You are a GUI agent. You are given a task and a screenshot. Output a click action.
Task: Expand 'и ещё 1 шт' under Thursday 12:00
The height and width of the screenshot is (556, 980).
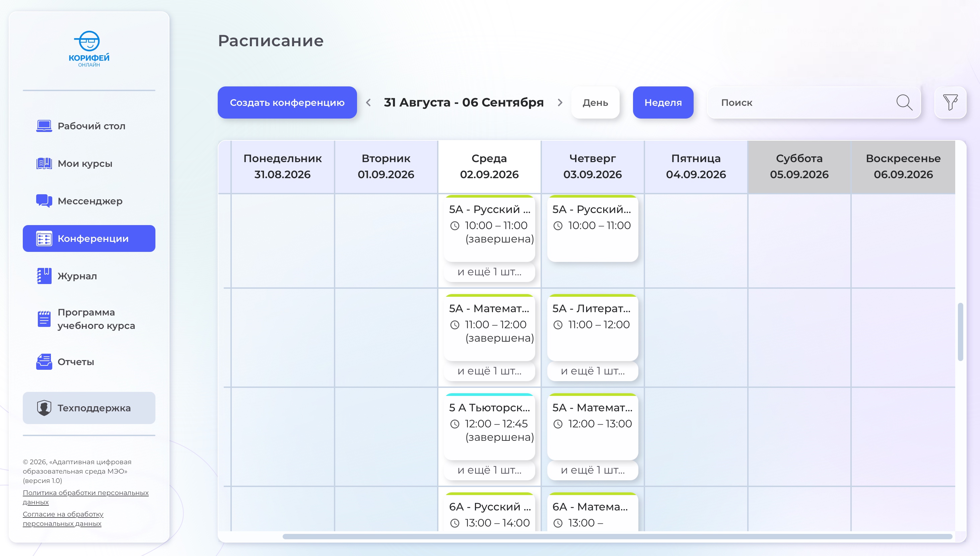pos(592,471)
